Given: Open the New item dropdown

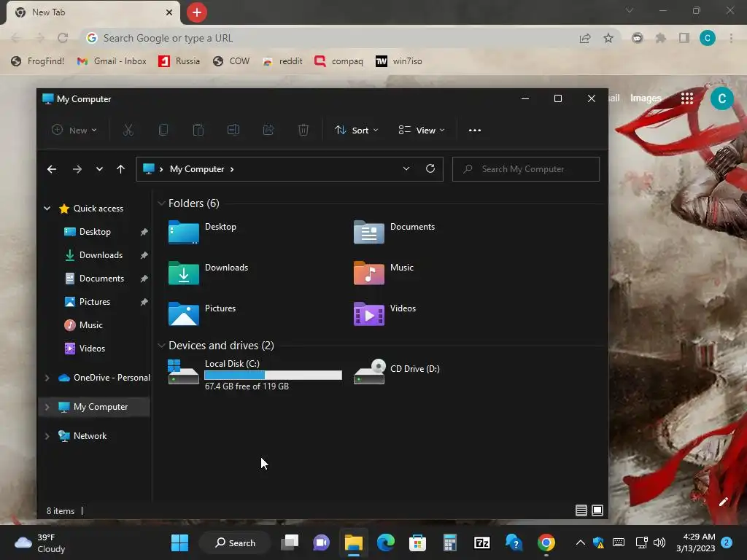Looking at the screenshot, I should coord(74,130).
